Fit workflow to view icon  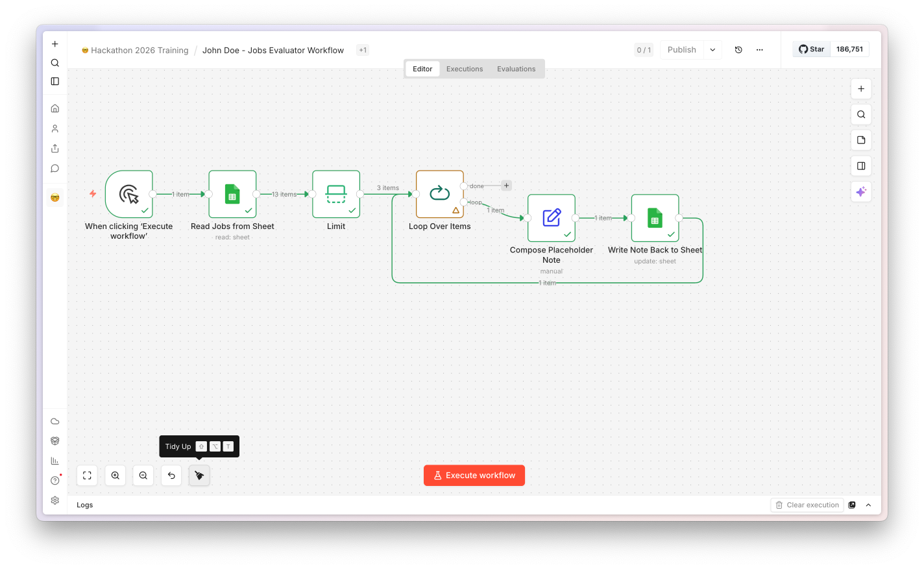87,476
